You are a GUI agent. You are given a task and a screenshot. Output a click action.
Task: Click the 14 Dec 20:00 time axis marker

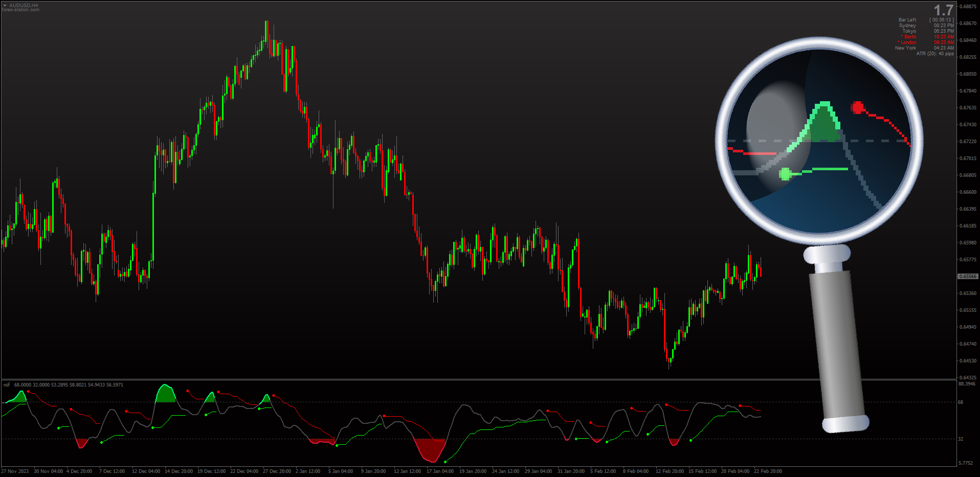coord(179,471)
